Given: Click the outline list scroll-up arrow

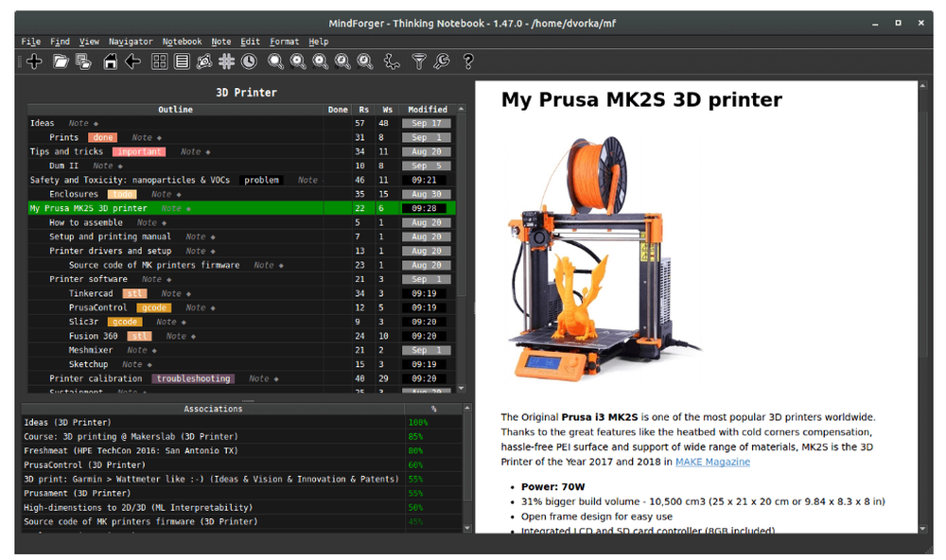Looking at the screenshot, I should click(x=462, y=109).
